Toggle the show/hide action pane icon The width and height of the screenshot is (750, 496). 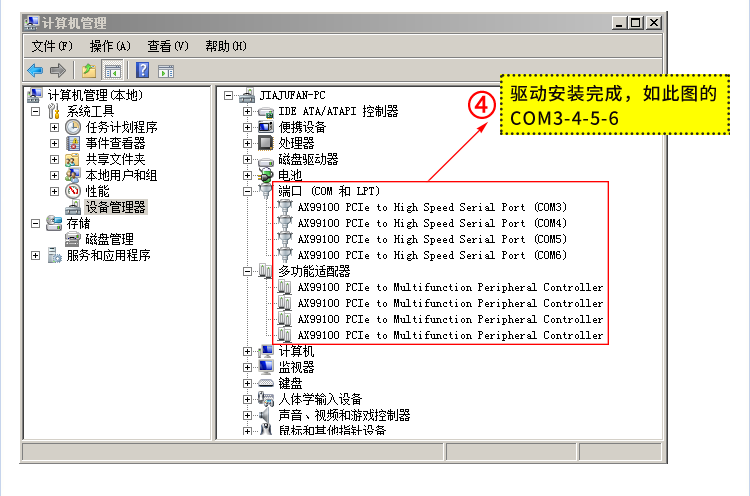166,71
